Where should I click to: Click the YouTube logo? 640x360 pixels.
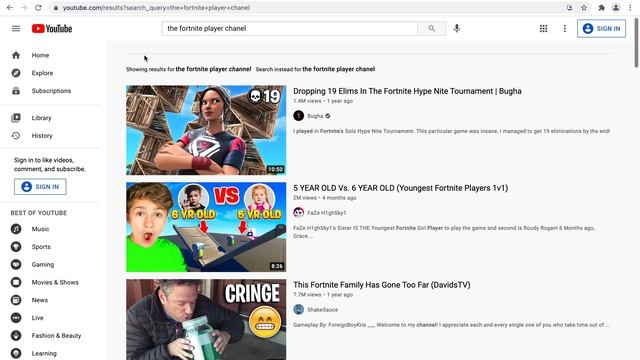[52, 29]
